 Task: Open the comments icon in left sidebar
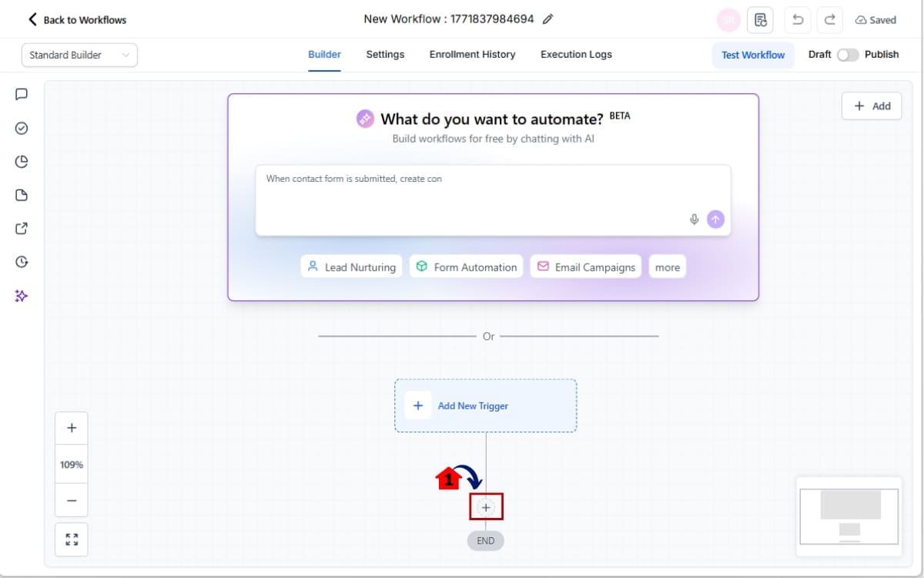tap(22, 94)
